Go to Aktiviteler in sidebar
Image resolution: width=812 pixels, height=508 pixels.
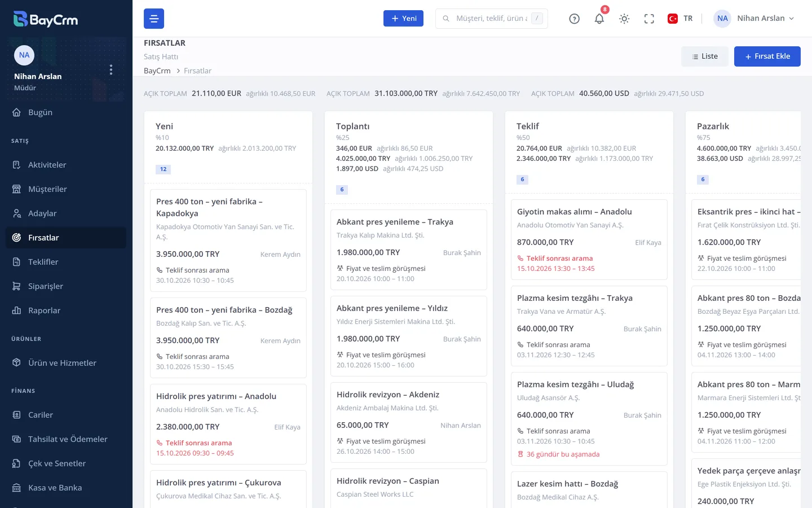tap(66, 165)
